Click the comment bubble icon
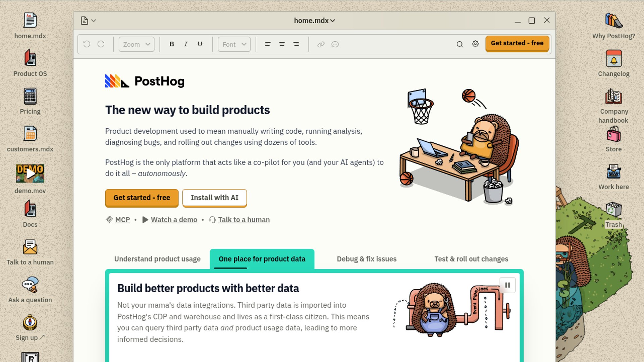644x362 pixels. tap(335, 44)
